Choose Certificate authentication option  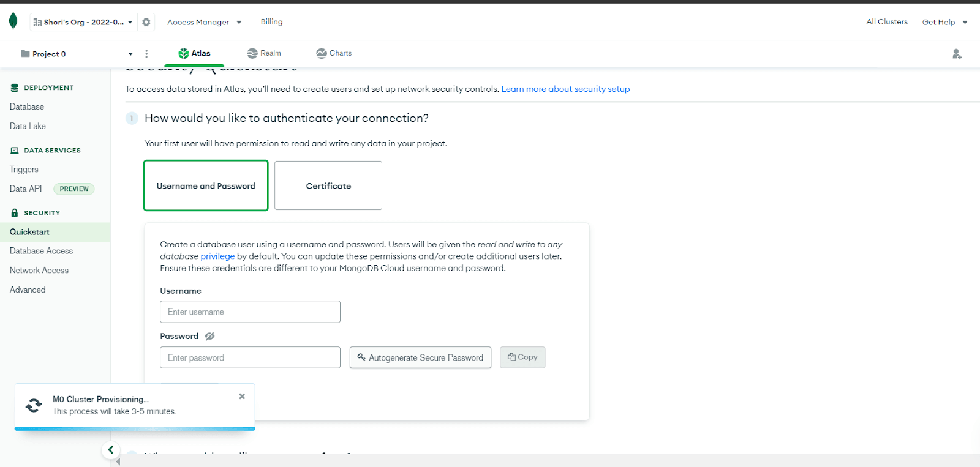pyautogui.click(x=328, y=185)
